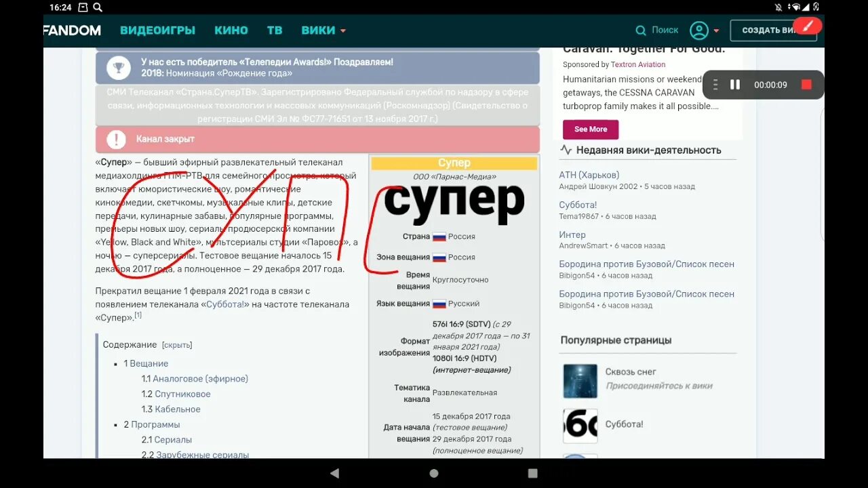Click «Развлекательная» channel theme value
Image resolution: width=868 pixels, height=488 pixels.
coord(465,393)
